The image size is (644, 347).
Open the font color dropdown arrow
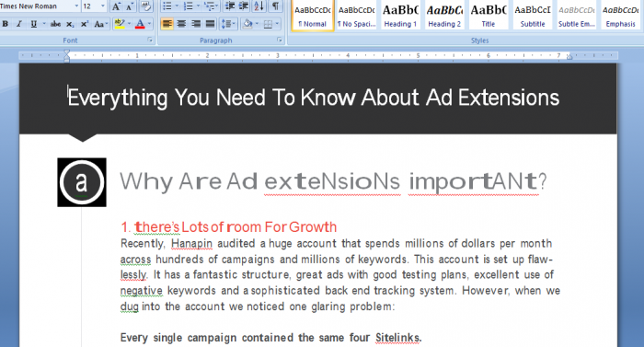click(149, 24)
